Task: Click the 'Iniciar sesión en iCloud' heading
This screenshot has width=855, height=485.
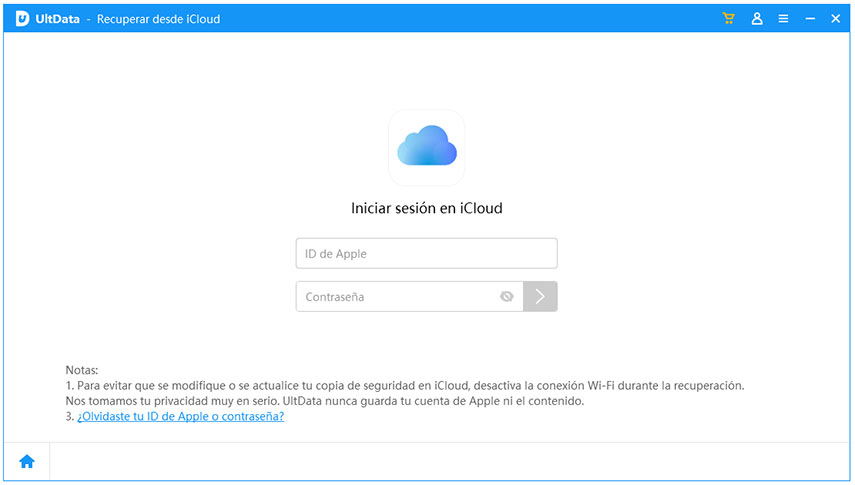Action: [427, 209]
